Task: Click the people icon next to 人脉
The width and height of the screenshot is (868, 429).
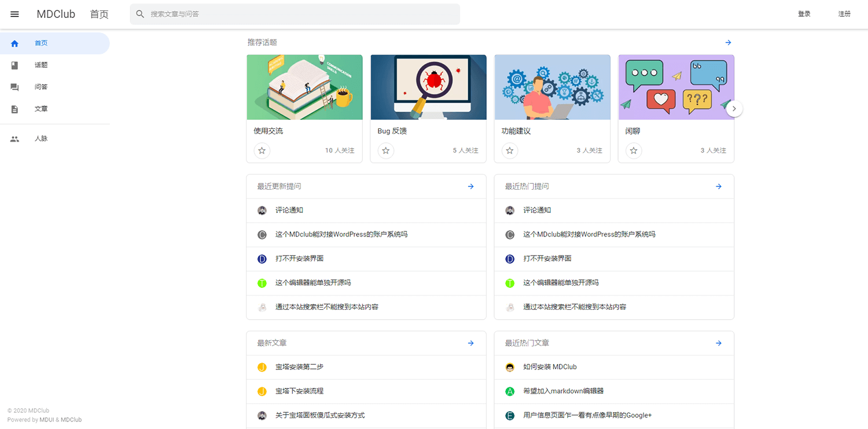Action: tap(14, 139)
